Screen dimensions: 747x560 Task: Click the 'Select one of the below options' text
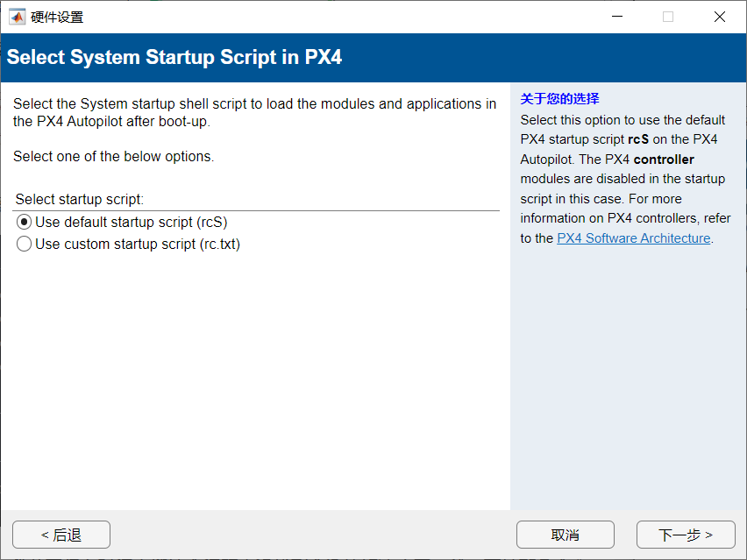pyautogui.click(x=114, y=157)
